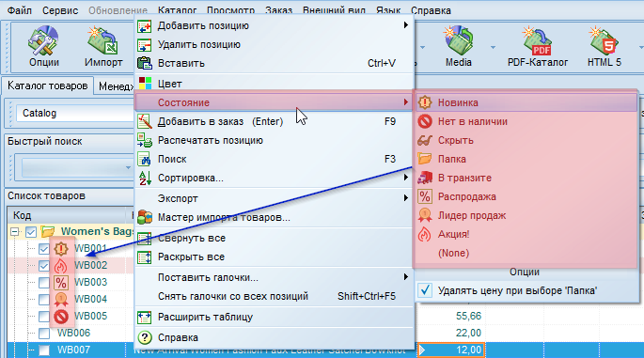Click the Нет в наличии prohibition icon
Image resolution: width=644 pixels, height=358 pixels.
coord(425,121)
